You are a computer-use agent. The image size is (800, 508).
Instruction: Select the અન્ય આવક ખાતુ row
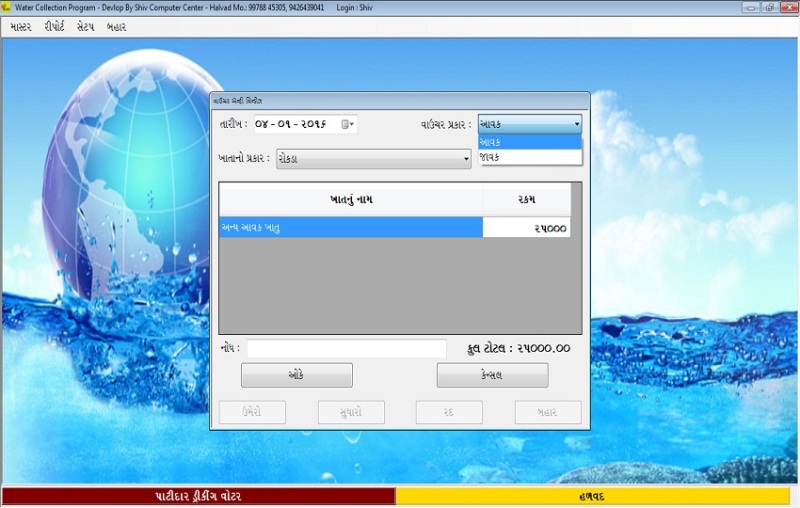(350, 228)
